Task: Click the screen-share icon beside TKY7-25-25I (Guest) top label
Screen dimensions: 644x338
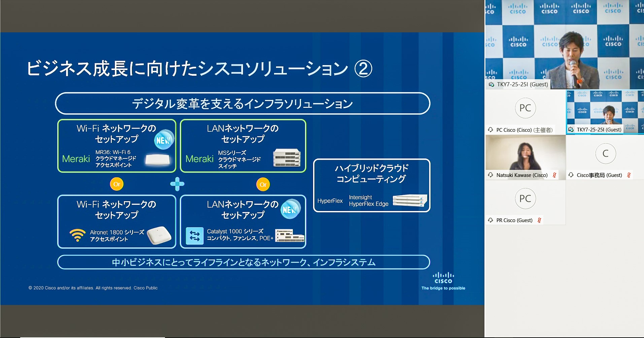Action: (492, 85)
